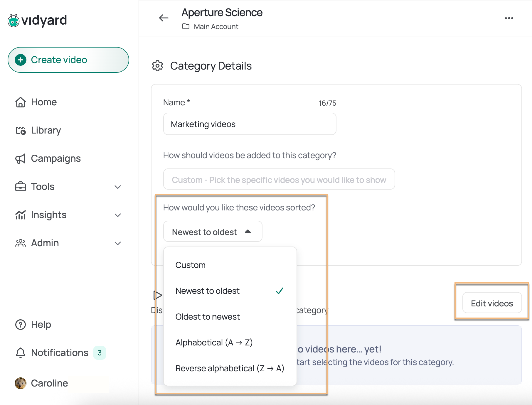Viewport: 532px width, 405px height.
Task: Select Reverse alphabetical (Z → A) option
Action: point(230,368)
